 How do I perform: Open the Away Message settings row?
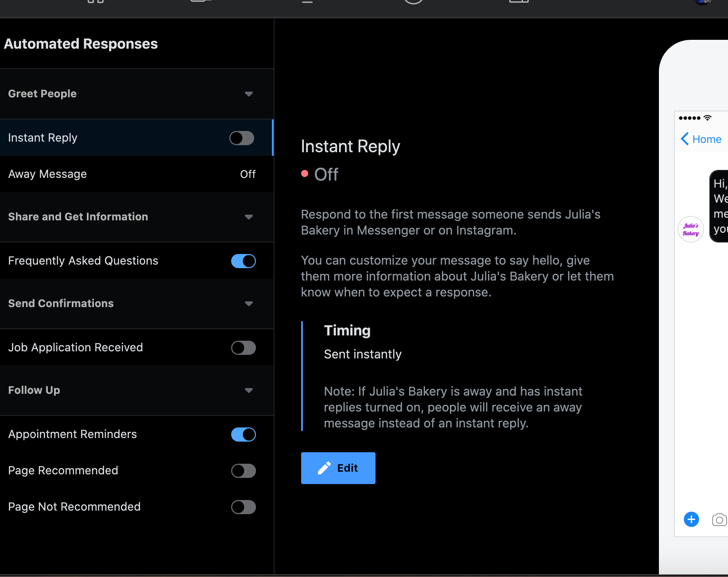pyautogui.click(x=137, y=174)
